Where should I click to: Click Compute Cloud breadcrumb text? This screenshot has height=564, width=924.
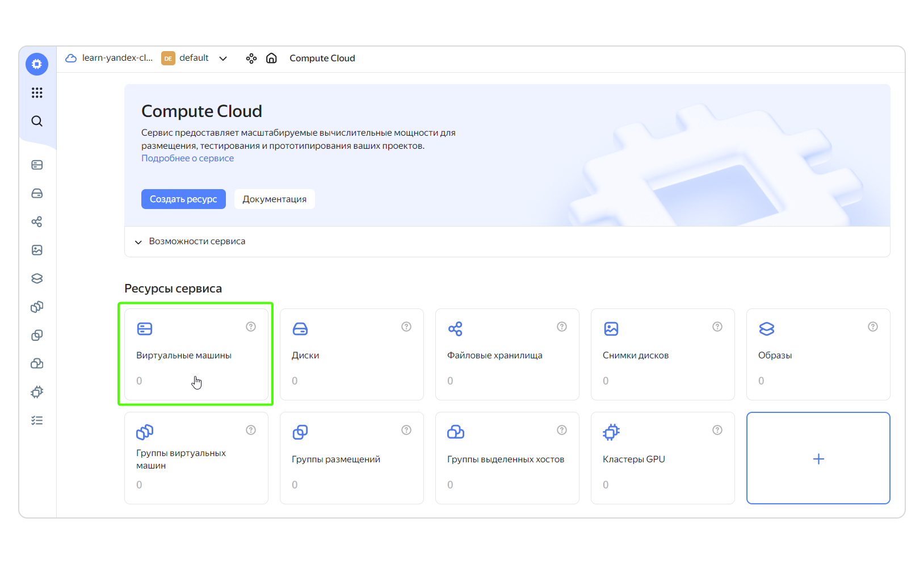coord(322,58)
